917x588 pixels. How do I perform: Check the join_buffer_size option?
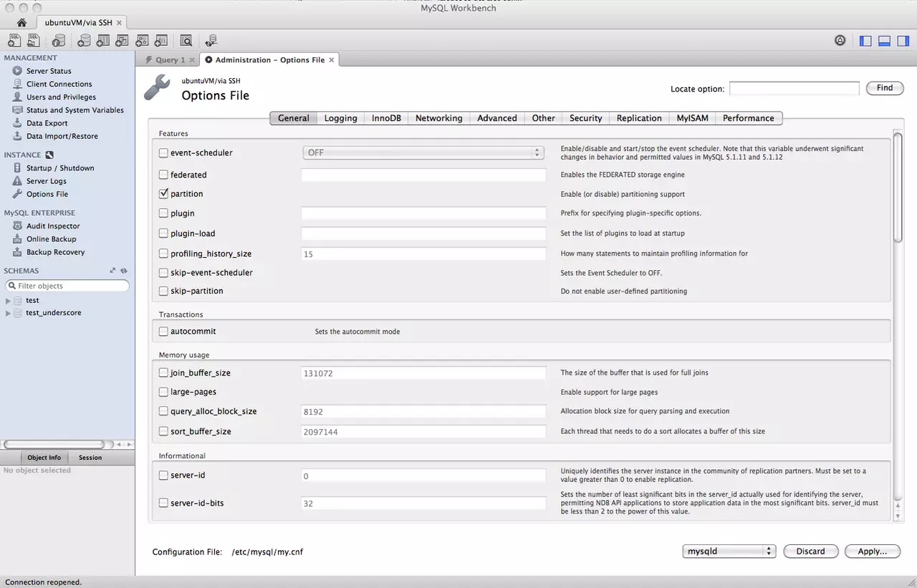(x=163, y=373)
